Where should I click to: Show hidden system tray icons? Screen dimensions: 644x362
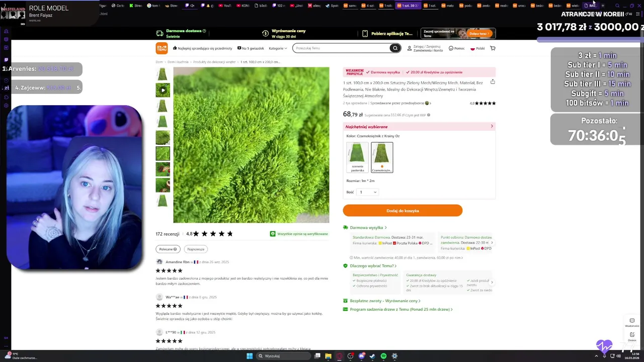[x=596, y=356]
